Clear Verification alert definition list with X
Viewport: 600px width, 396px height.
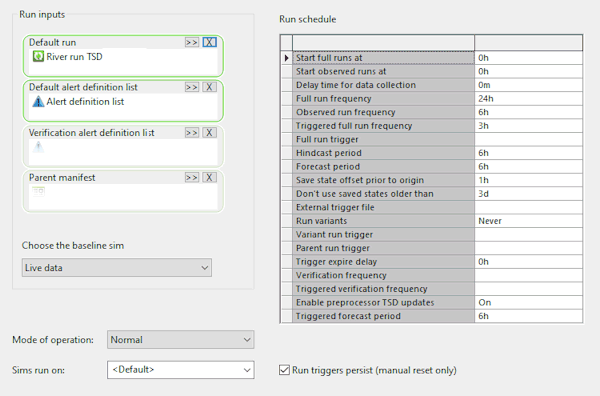(x=209, y=133)
